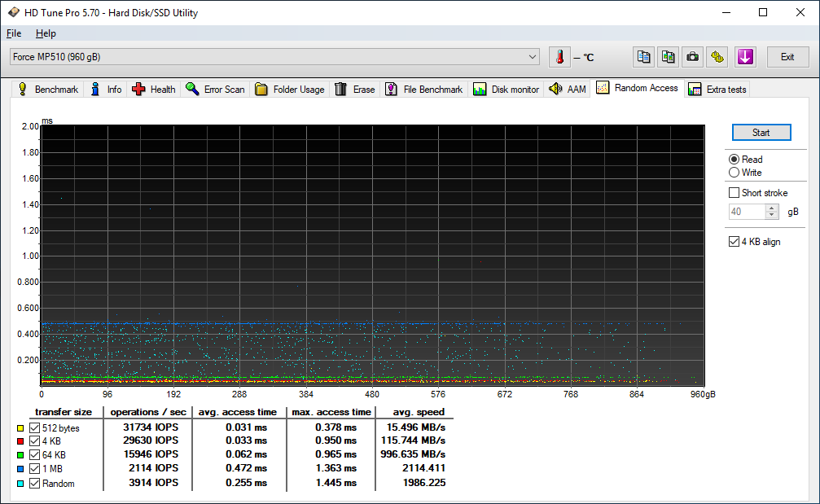820x504 pixels.
Task: Click the purple down-arrow minimize-to-tray icon
Action: pos(745,57)
